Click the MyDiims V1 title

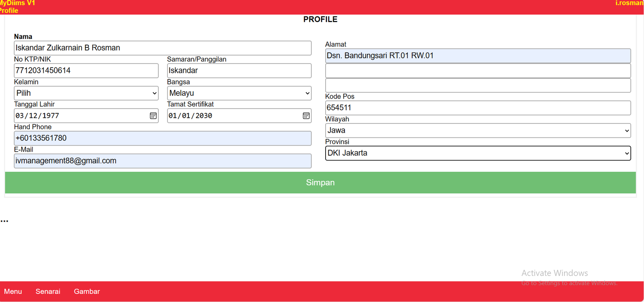pos(18,3)
